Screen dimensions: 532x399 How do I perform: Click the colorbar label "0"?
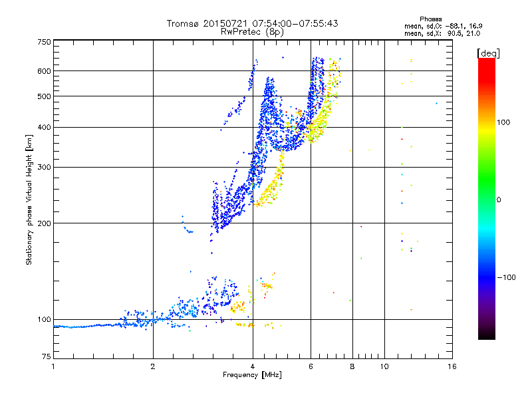point(499,200)
